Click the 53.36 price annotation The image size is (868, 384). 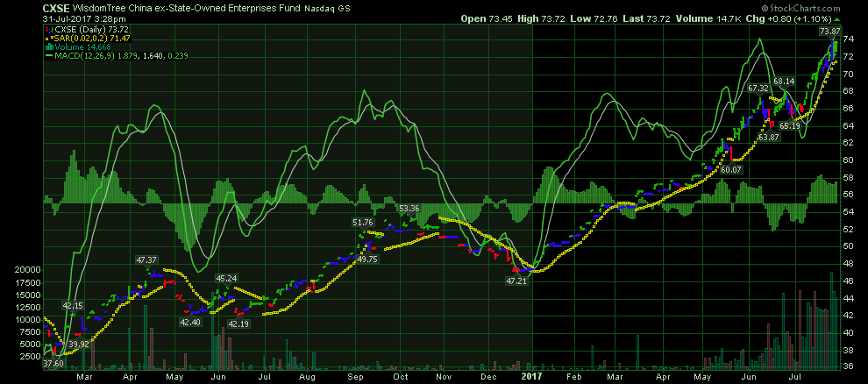tap(409, 209)
